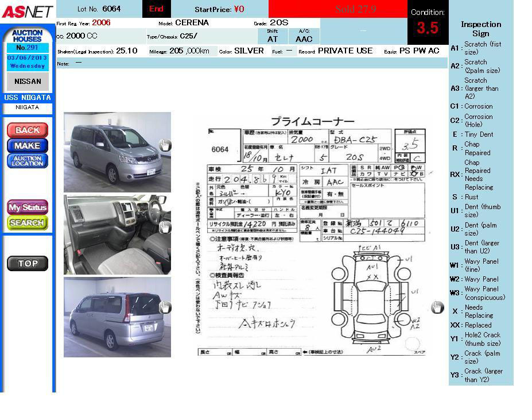Go to TOP of the site
Image resolution: width=532 pixels, height=420 pixels.
27,264
